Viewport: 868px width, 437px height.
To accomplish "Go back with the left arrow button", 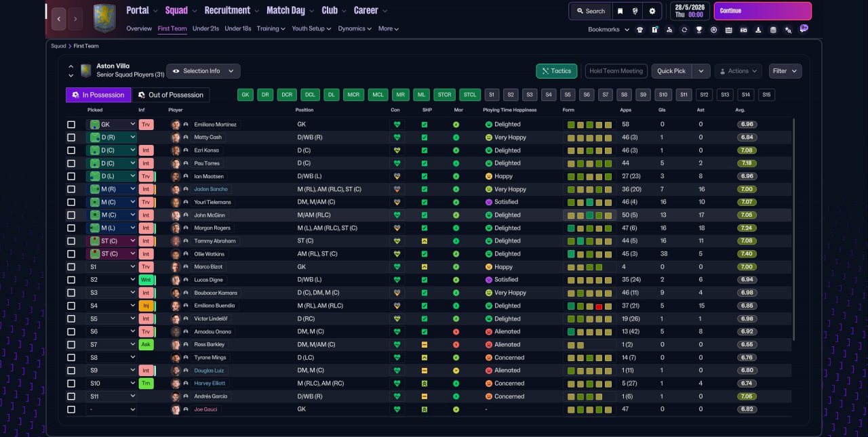I will click(x=59, y=18).
